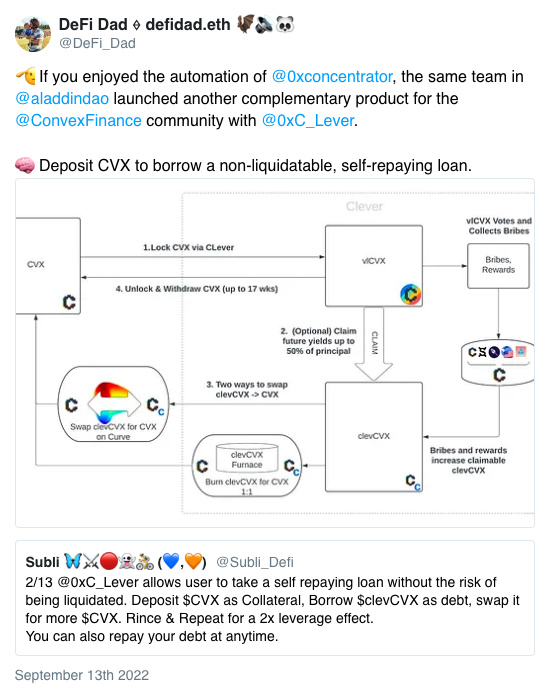Screen dimensions: 551x691
Task: Click the Curve rainbow swap icon
Action: [114, 404]
